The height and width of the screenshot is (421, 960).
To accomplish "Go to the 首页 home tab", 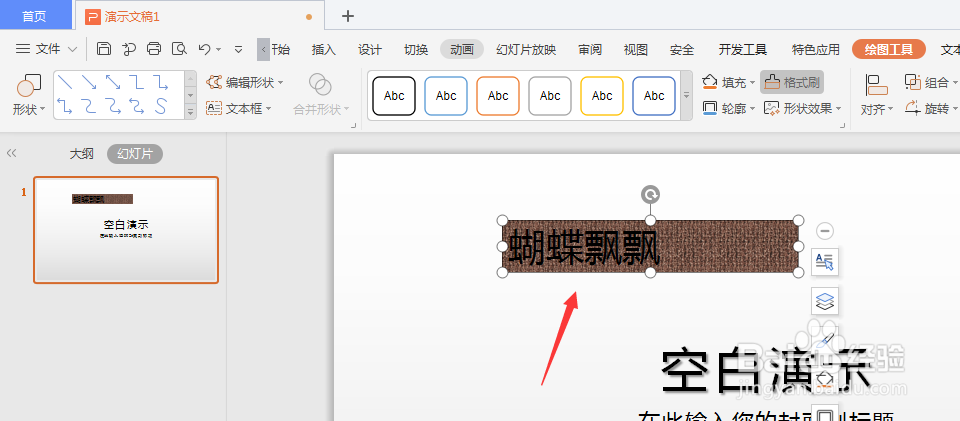I will pyautogui.click(x=36, y=17).
